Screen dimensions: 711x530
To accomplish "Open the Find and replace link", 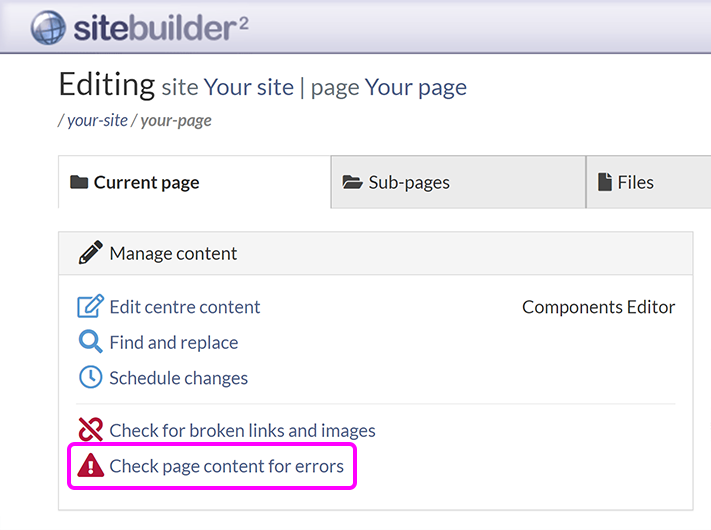I will click(173, 342).
